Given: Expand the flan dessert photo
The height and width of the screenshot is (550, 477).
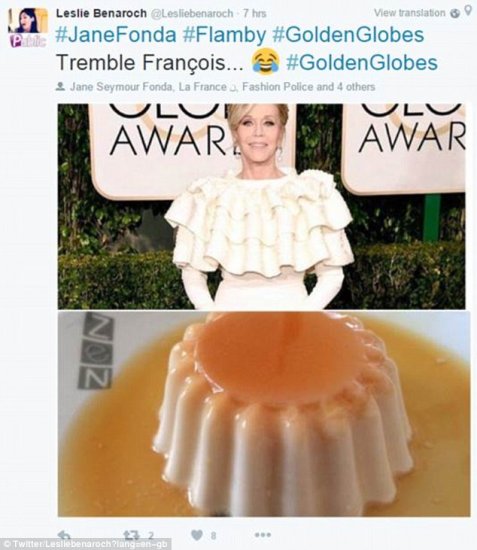Looking at the screenshot, I should [x=264, y=414].
